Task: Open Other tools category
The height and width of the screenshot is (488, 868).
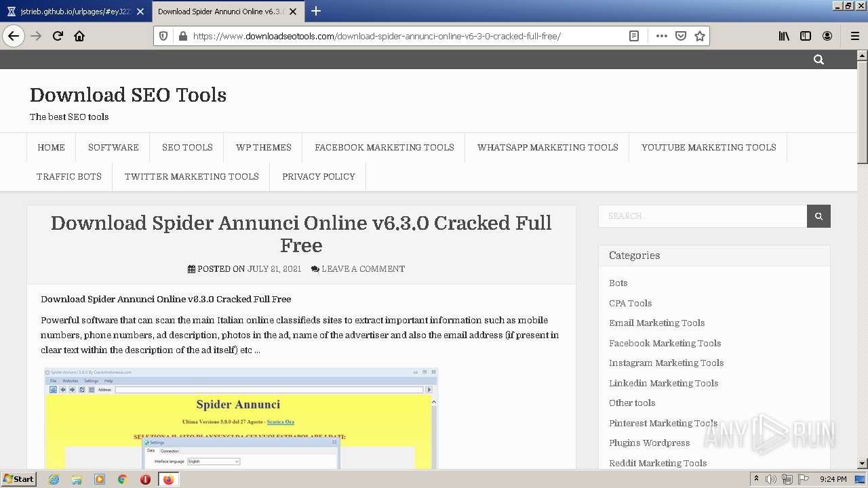Action: tap(632, 403)
